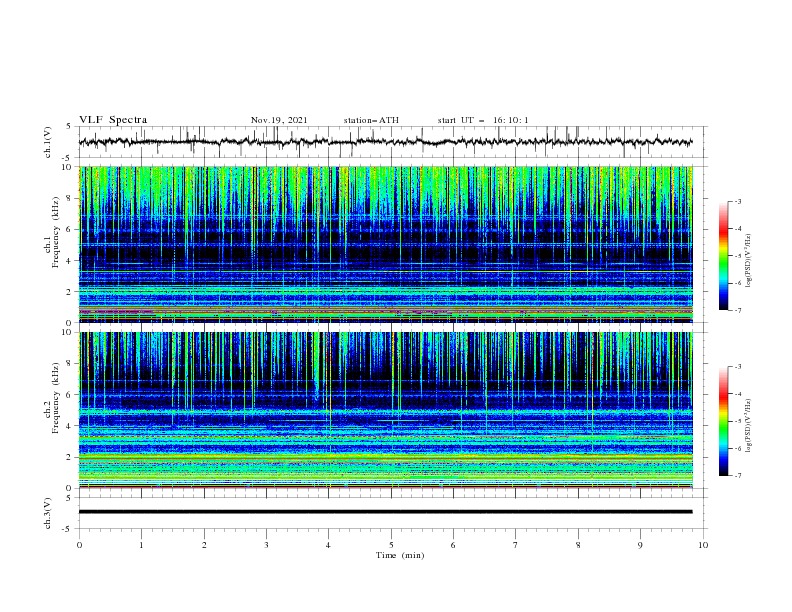The image size is (792, 612).
Task: Click the time axis tick label "10"
Action: click(x=703, y=545)
